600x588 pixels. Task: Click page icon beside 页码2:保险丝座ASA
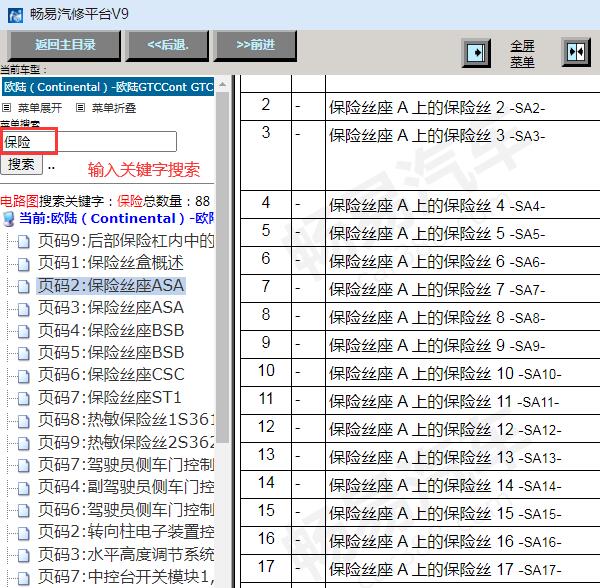point(24,287)
